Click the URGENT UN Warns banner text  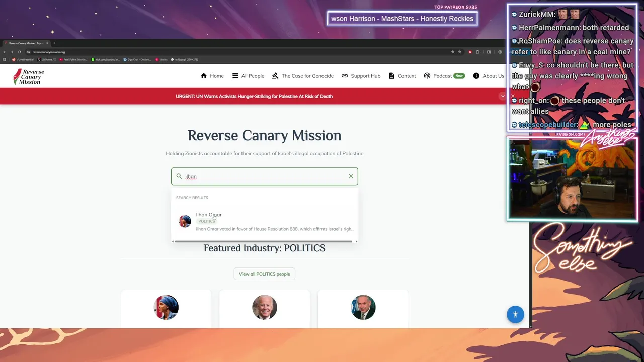pyautogui.click(x=254, y=96)
